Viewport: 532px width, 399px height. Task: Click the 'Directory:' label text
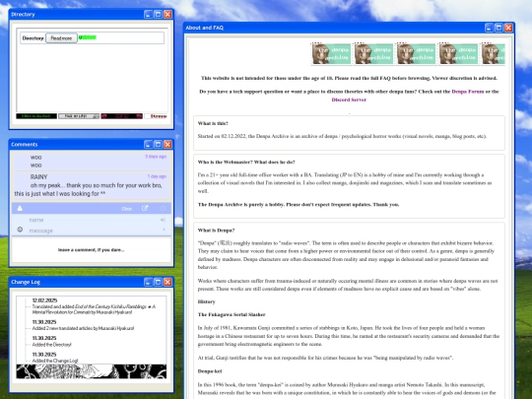click(33, 38)
